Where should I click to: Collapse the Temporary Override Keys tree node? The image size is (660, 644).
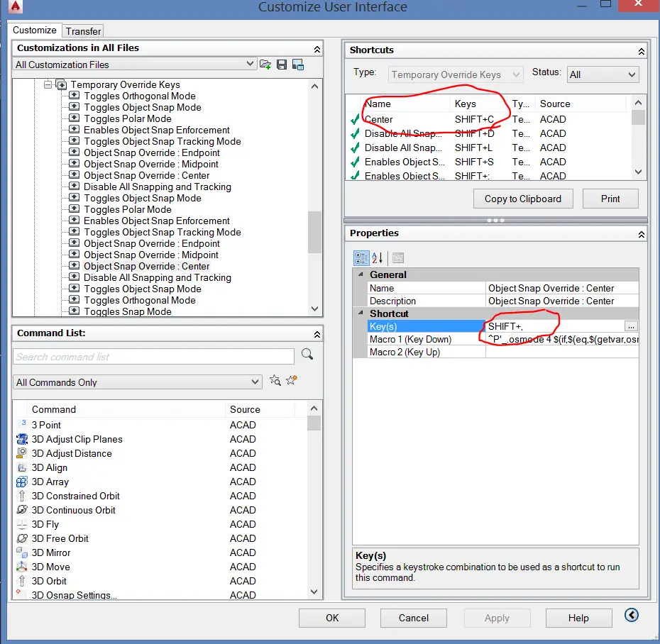click(x=48, y=84)
